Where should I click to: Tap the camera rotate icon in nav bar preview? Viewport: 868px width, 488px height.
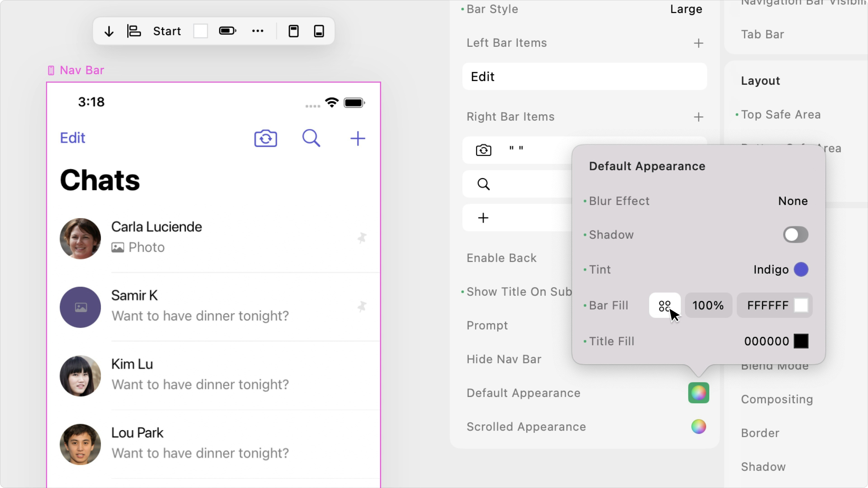click(266, 138)
